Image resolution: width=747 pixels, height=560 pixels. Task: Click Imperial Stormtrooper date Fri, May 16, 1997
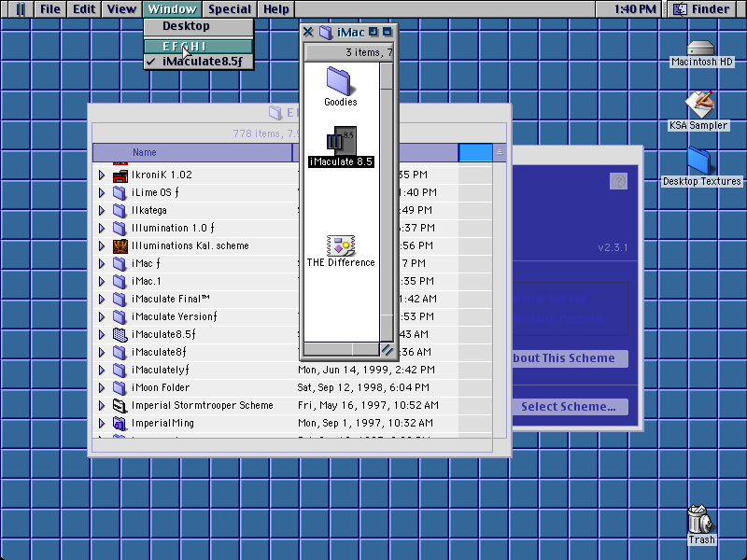click(368, 406)
